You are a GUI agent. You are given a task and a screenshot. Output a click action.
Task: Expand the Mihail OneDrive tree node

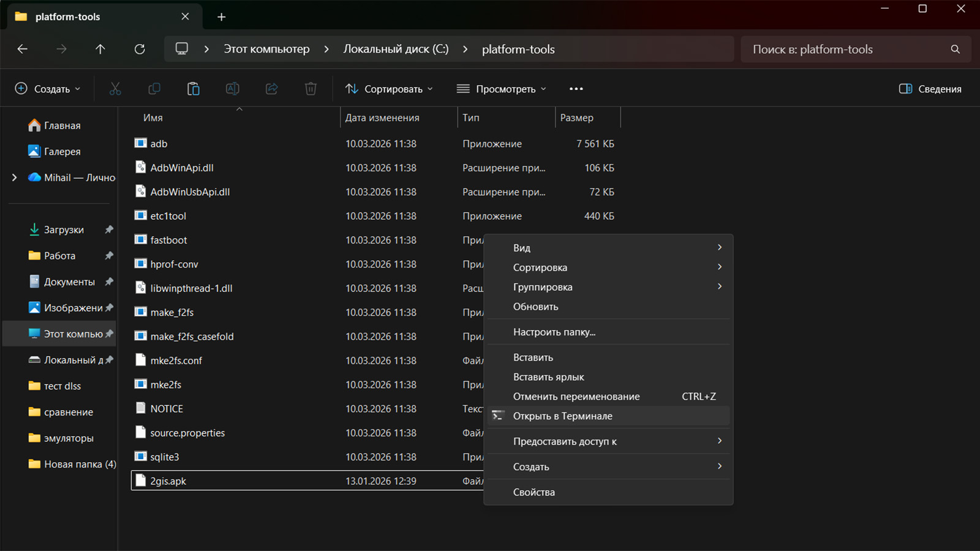coord(15,178)
